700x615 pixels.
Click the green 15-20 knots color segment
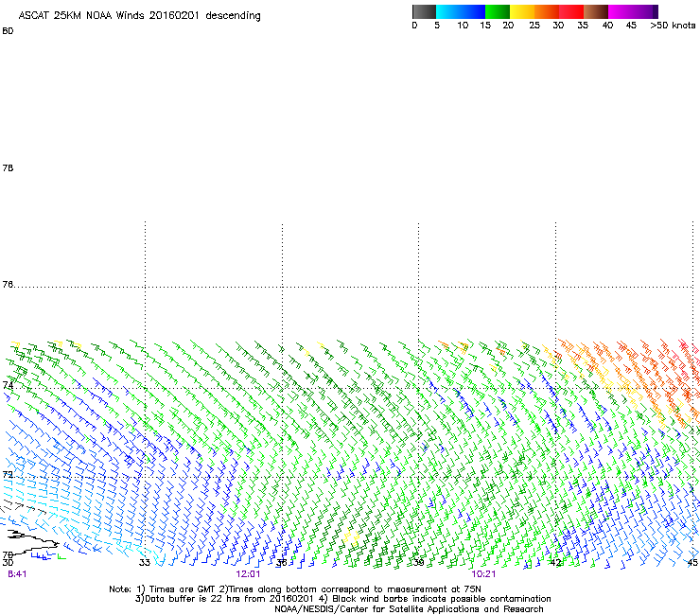coord(498,11)
